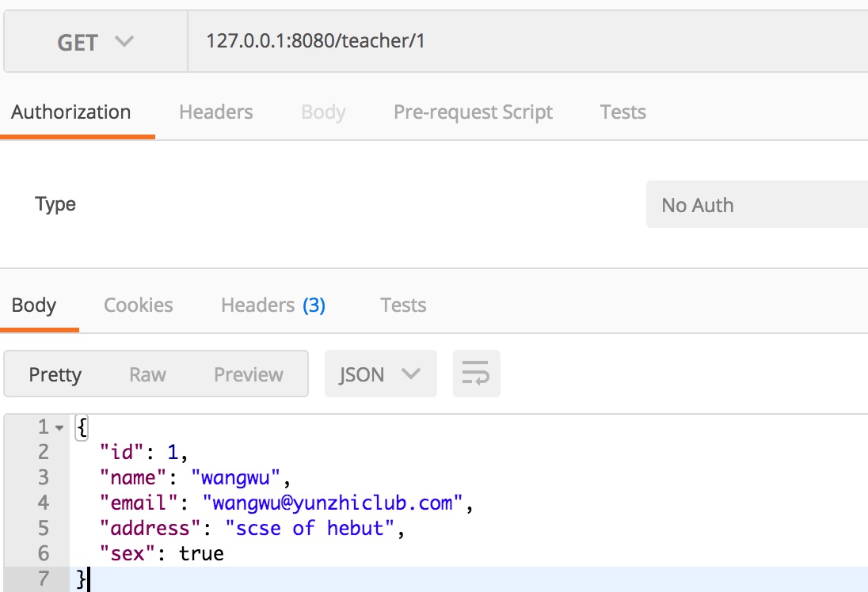The height and width of the screenshot is (592, 868).
Task: Open the JSON format dropdown
Action: [380, 374]
